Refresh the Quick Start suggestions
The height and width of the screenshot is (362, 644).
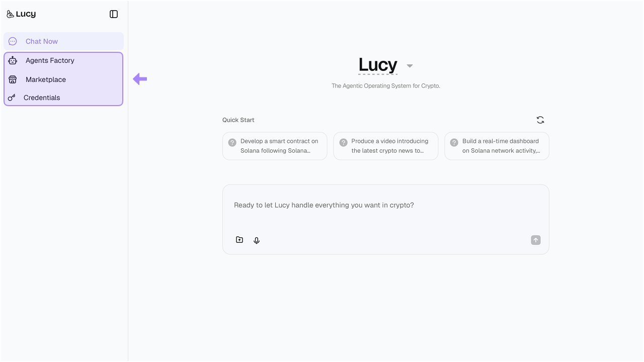point(540,120)
